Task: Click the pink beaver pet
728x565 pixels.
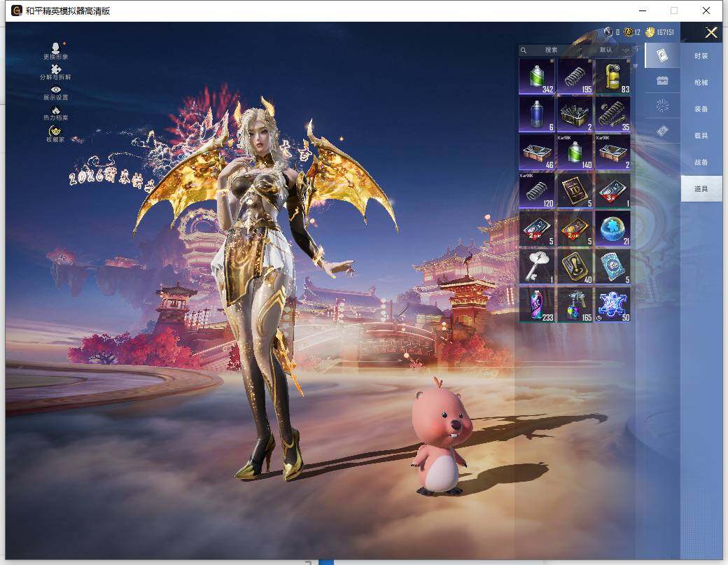Action: point(440,437)
